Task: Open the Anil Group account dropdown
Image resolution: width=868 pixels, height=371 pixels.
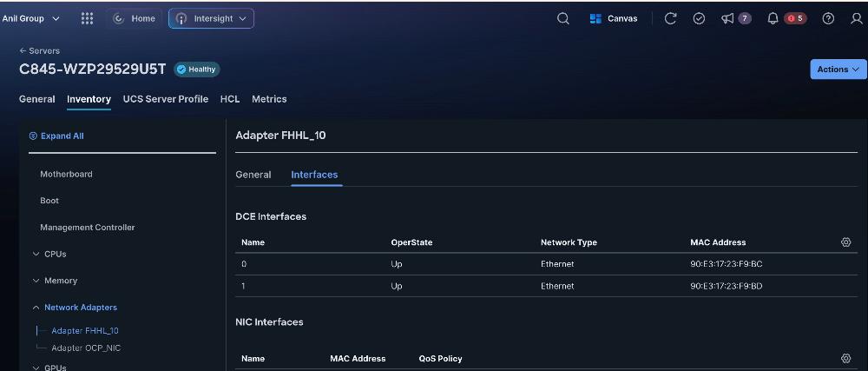Action: pyautogui.click(x=30, y=18)
